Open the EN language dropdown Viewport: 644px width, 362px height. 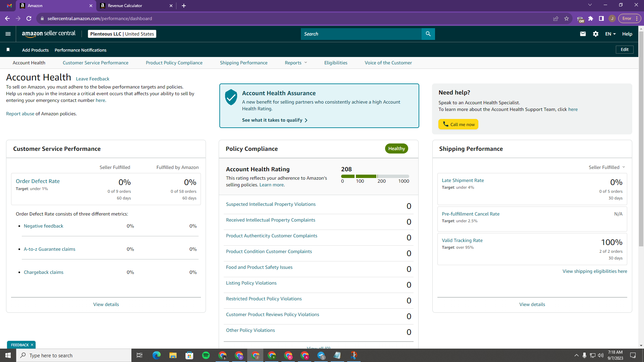(610, 34)
